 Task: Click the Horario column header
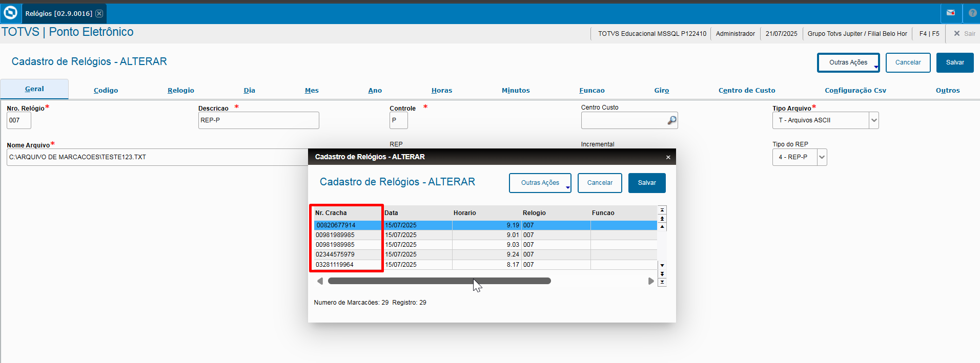tap(487, 213)
